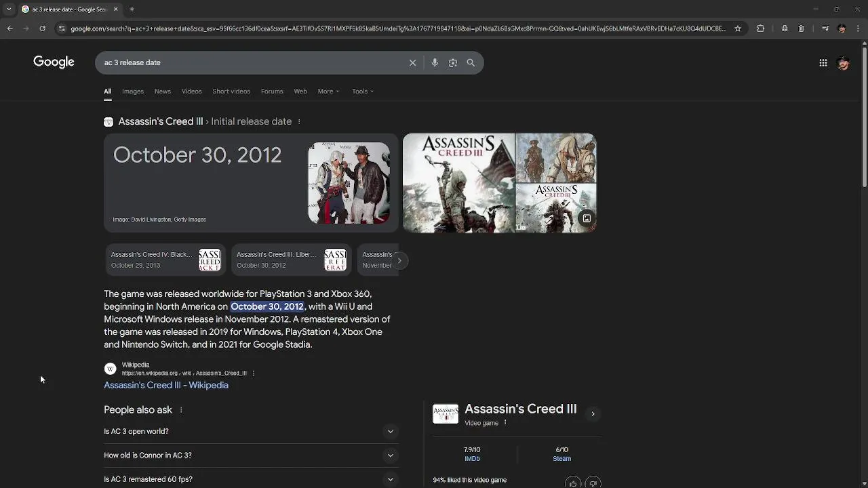The image size is (868, 488).
Task: Switch to the Short videos tab
Action: click(231, 91)
